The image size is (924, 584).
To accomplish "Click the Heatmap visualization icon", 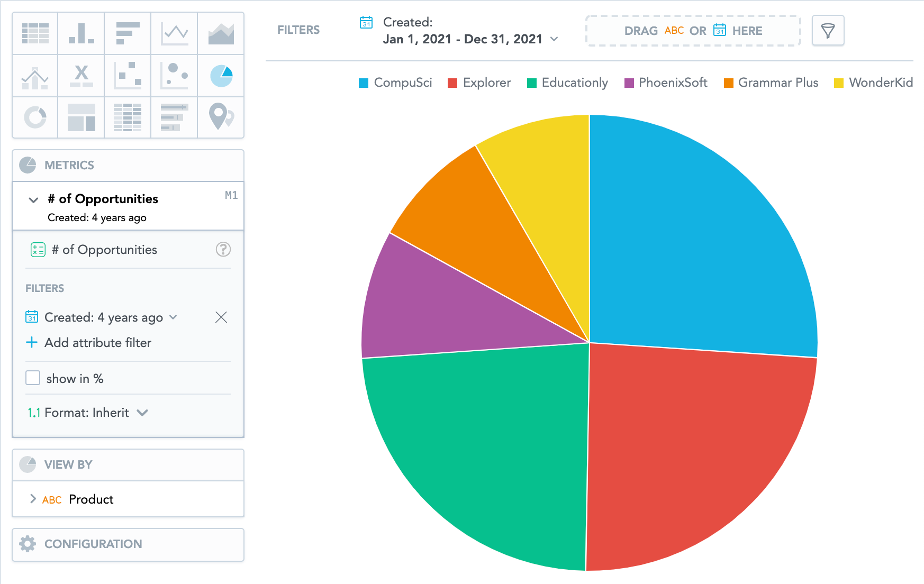I will [127, 117].
